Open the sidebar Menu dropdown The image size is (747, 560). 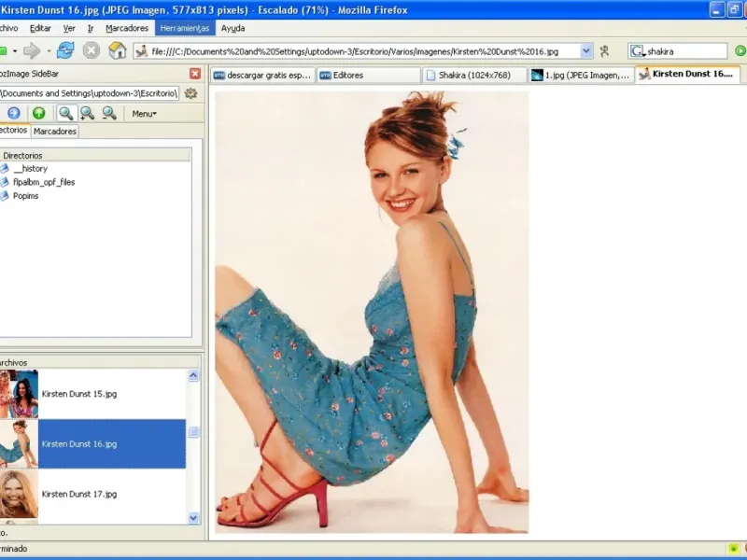pyautogui.click(x=145, y=114)
